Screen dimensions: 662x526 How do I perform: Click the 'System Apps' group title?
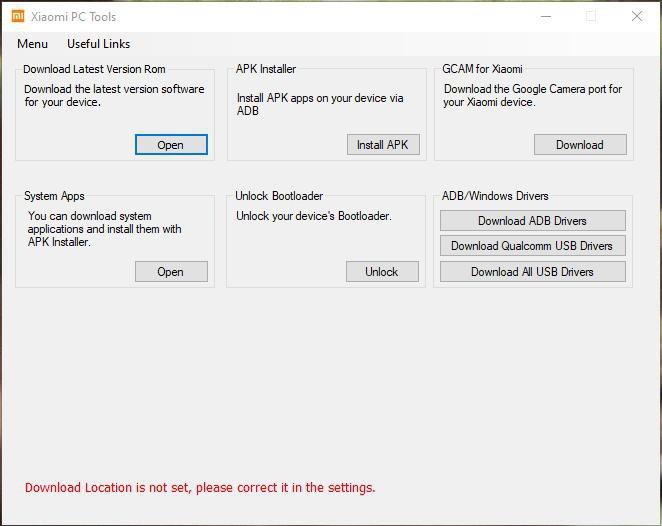click(x=54, y=196)
